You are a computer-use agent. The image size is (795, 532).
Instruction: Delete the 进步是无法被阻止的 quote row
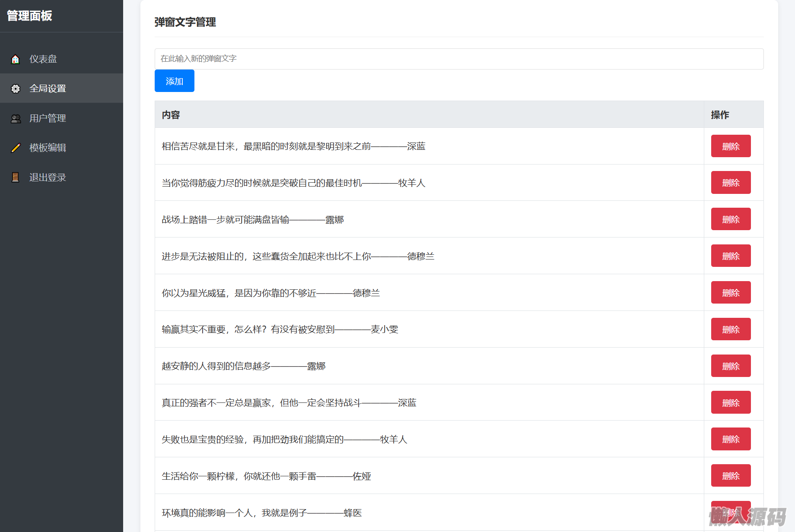731,256
